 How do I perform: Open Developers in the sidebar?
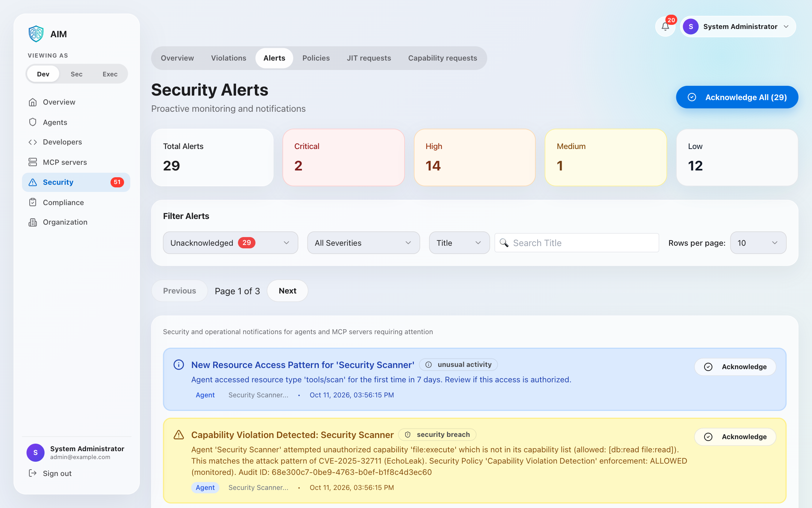click(76, 142)
